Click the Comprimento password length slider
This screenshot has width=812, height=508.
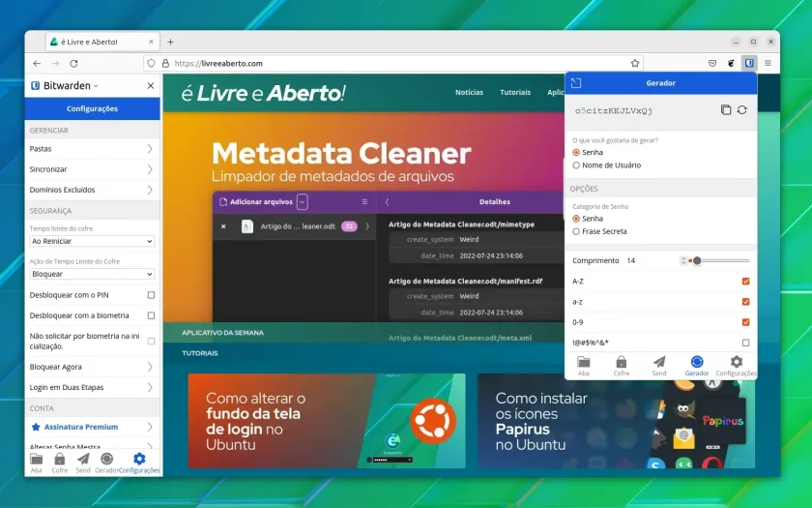[x=719, y=260]
